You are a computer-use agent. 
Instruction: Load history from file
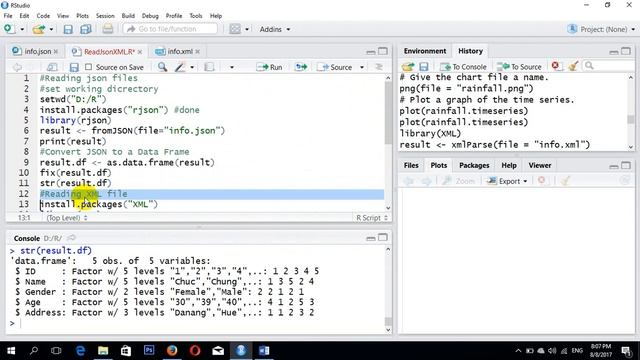point(408,66)
